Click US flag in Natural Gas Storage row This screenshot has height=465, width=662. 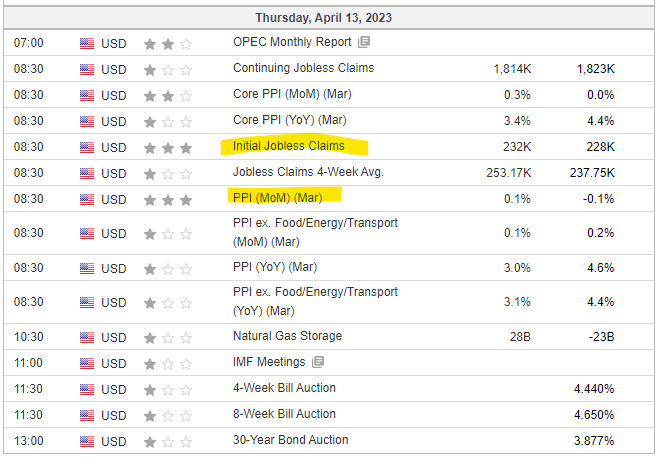click(87, 337)
